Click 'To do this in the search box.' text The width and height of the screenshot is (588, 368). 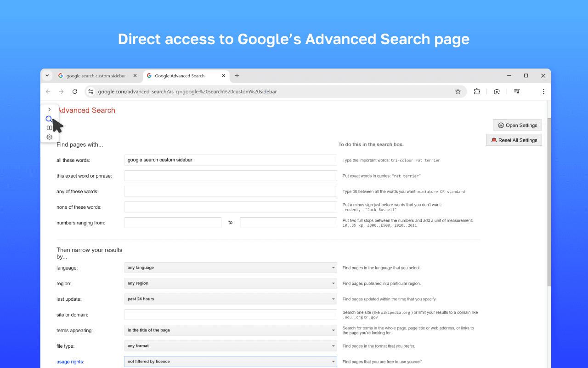371,144
